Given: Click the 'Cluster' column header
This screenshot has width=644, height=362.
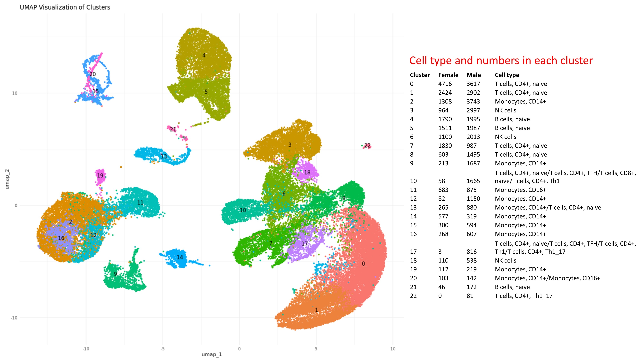Looking at the screenshot, I should (x=420, y=75).
